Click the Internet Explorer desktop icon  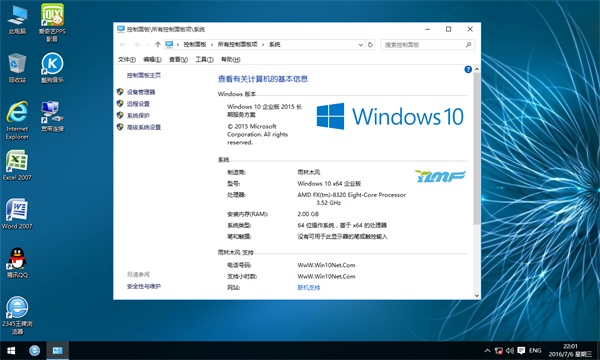coord(17,120)
